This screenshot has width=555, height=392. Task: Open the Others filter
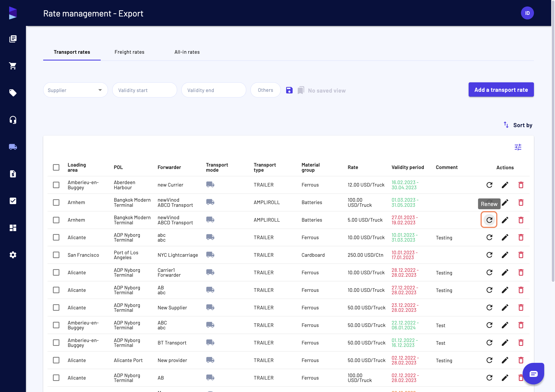(x=266, y=90)
